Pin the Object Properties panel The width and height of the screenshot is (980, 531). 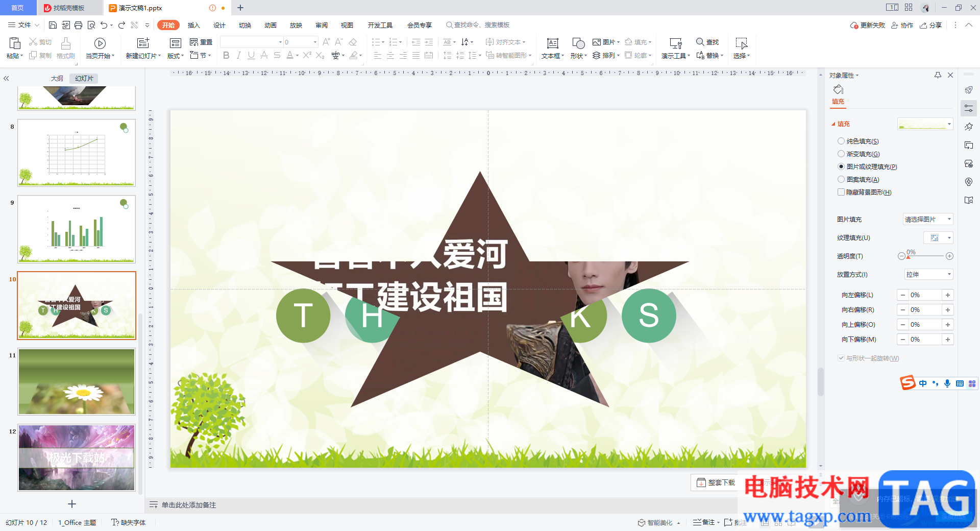click(x=938, y=75)
